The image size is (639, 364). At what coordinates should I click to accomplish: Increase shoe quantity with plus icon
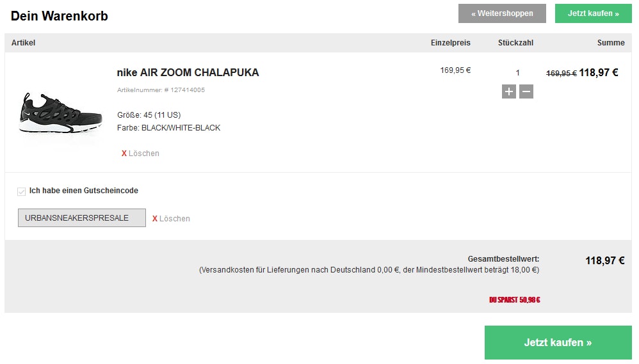tap(509, 91)
